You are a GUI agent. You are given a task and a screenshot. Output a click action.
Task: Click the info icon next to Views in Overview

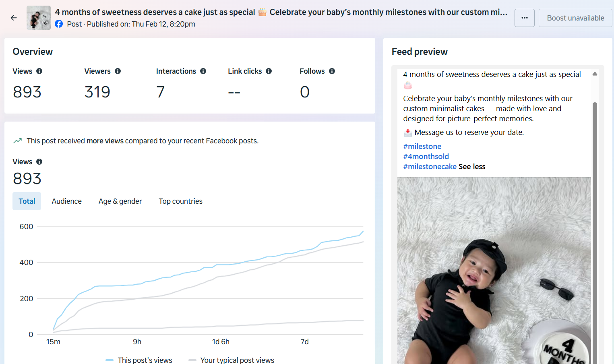(x=39, y=71)
